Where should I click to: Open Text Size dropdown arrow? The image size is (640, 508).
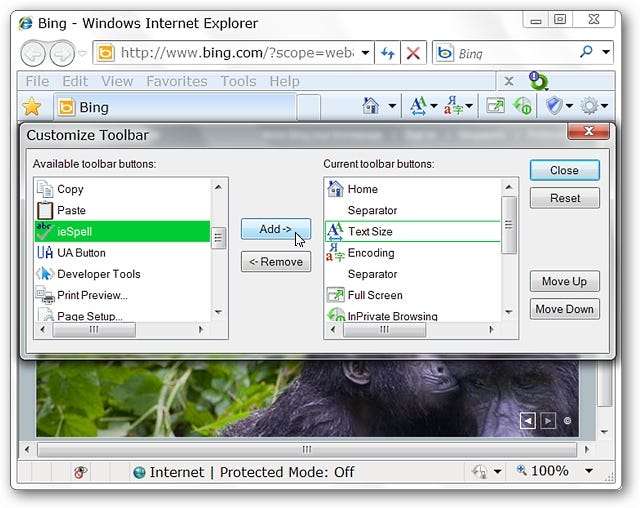point(434,106)
